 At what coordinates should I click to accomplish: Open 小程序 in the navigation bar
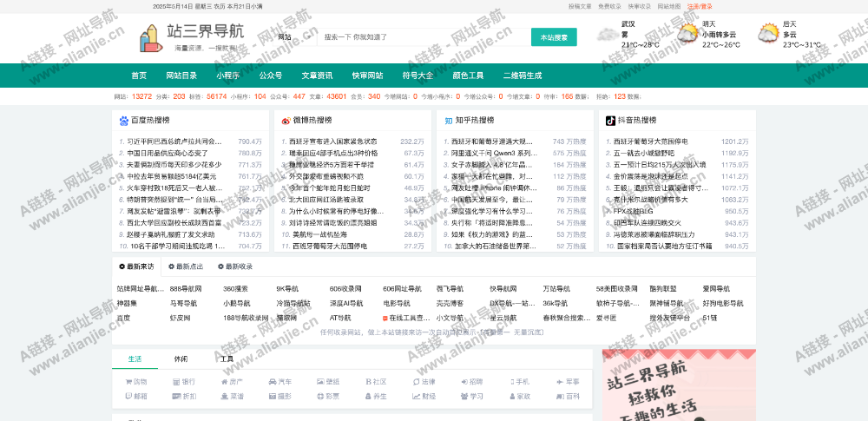[228, 76]
